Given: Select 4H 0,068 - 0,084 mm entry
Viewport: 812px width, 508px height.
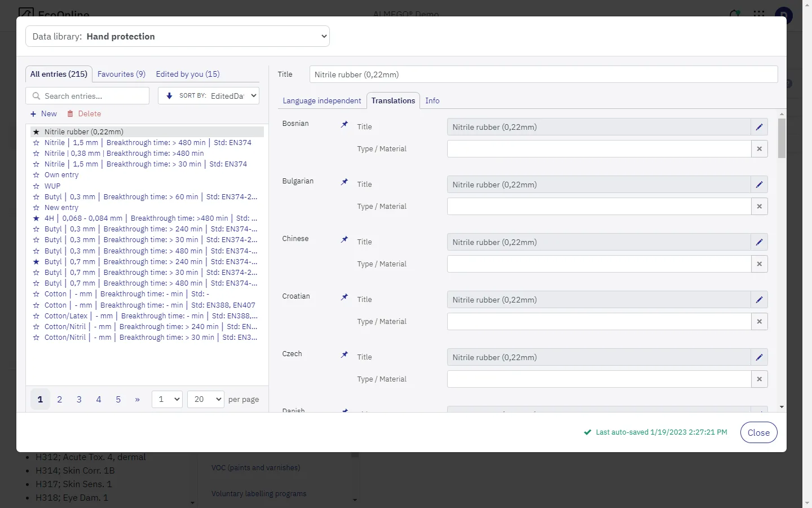Looking at the screenshot, I should [x=151, y=218].
